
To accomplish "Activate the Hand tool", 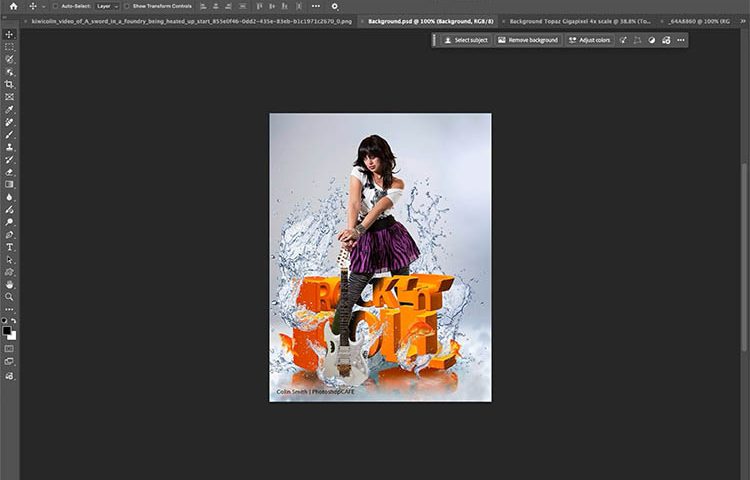I will 10,284.
